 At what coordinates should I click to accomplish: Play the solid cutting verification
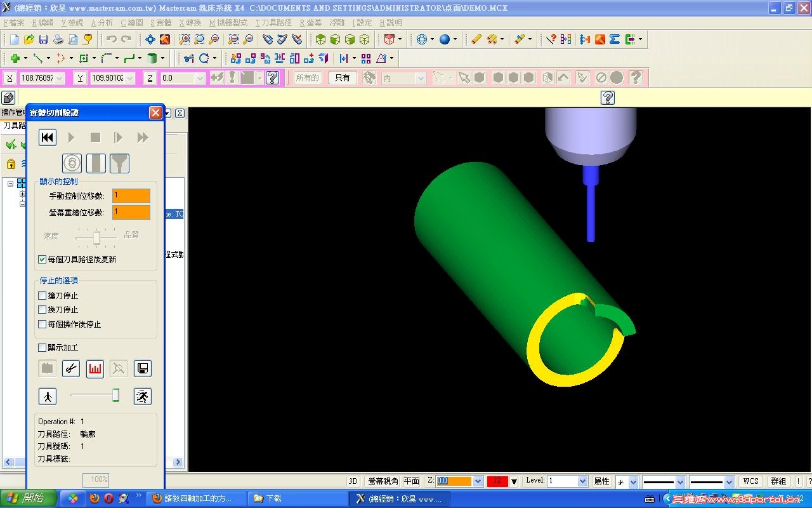click(71, 137)
